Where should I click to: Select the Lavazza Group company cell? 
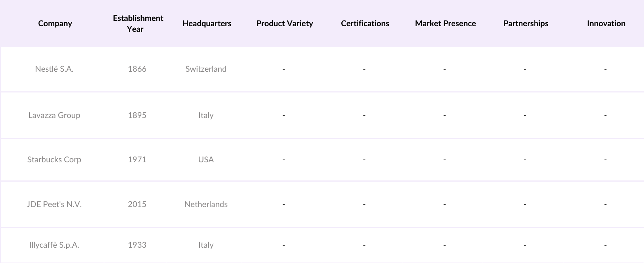pos(54,115)
